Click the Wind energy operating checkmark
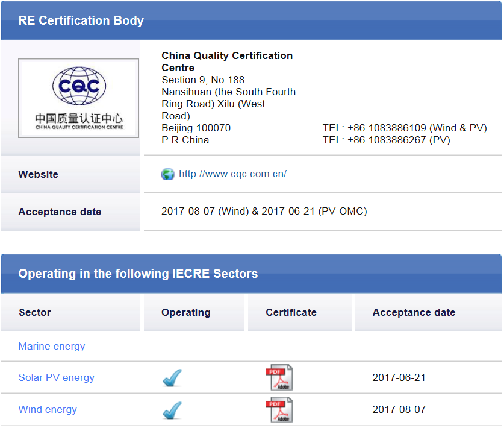The height and width of the screenshot is (434, 504). pyautogui.click(x=172, y=410)
